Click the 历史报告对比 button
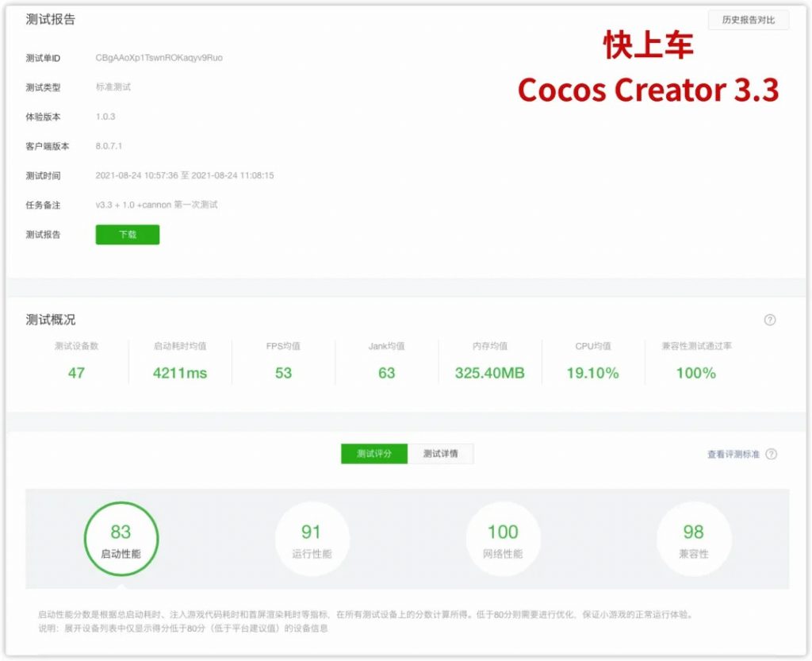 (x=749, y=20)
